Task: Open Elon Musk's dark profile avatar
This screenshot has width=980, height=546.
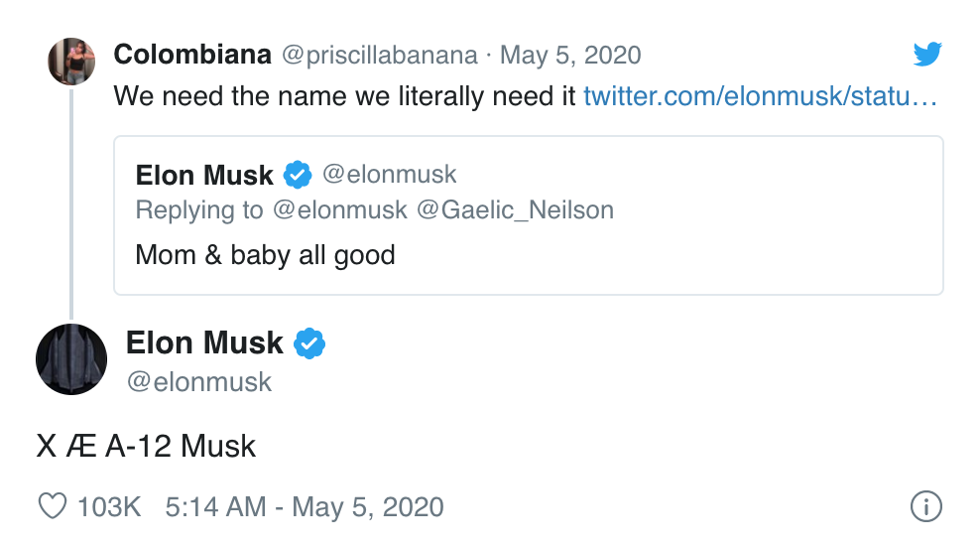Action: [71, 358]
